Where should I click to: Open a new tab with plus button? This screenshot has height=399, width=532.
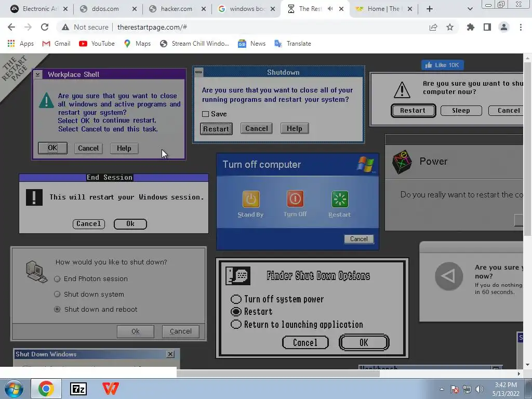click(x=430, y=9)
